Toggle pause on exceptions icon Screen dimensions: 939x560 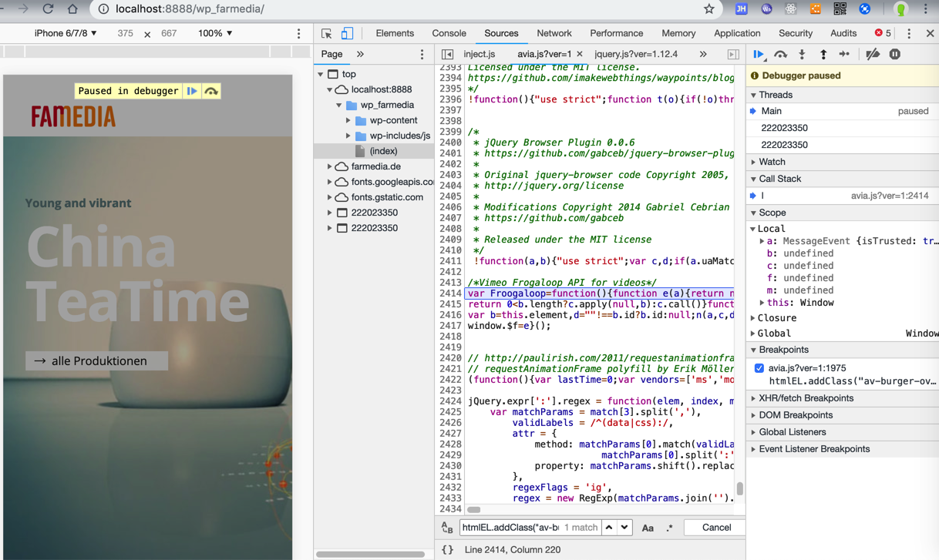894,55
